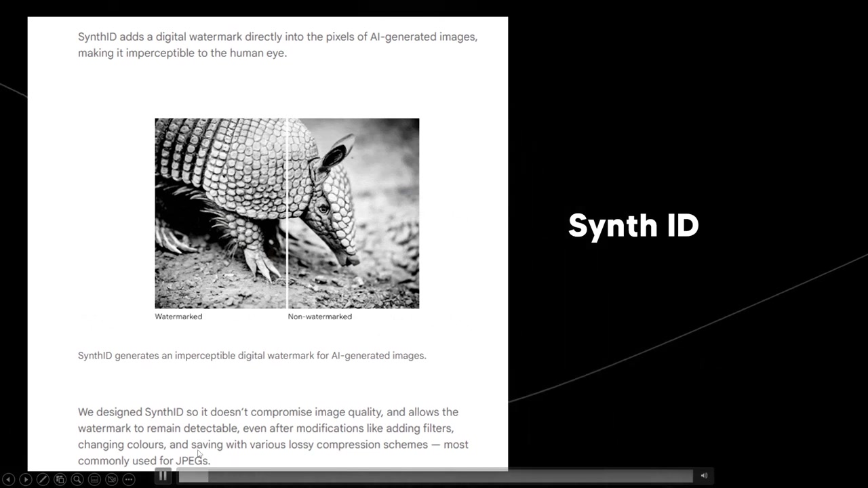Click the armadillo comparison image
The image size is (868, 488).
[287, 213]
